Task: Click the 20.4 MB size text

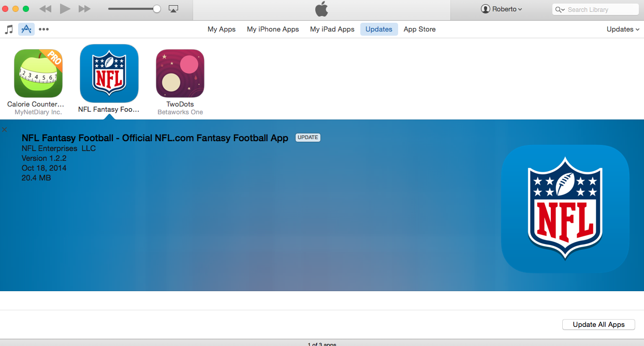Action: pos(36,178)
